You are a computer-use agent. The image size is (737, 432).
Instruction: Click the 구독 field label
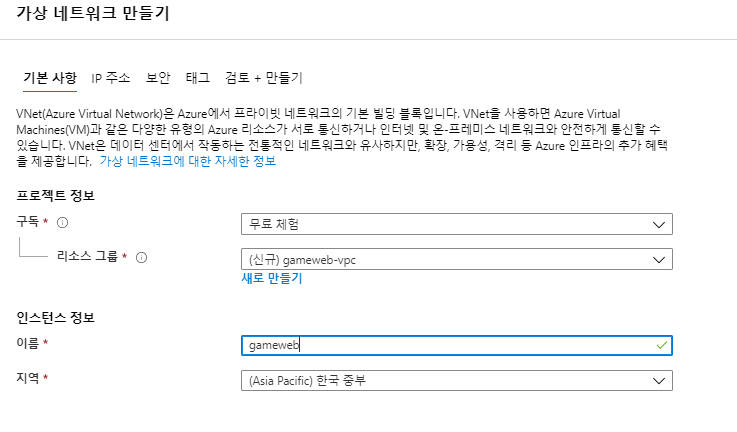pos(28,221)
